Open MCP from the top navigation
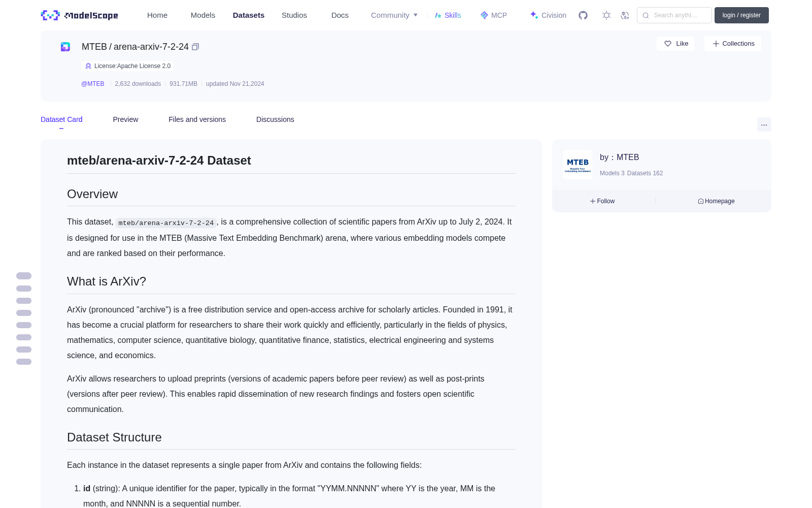Screen dimensions: 812x508 (x=493, y=15)
